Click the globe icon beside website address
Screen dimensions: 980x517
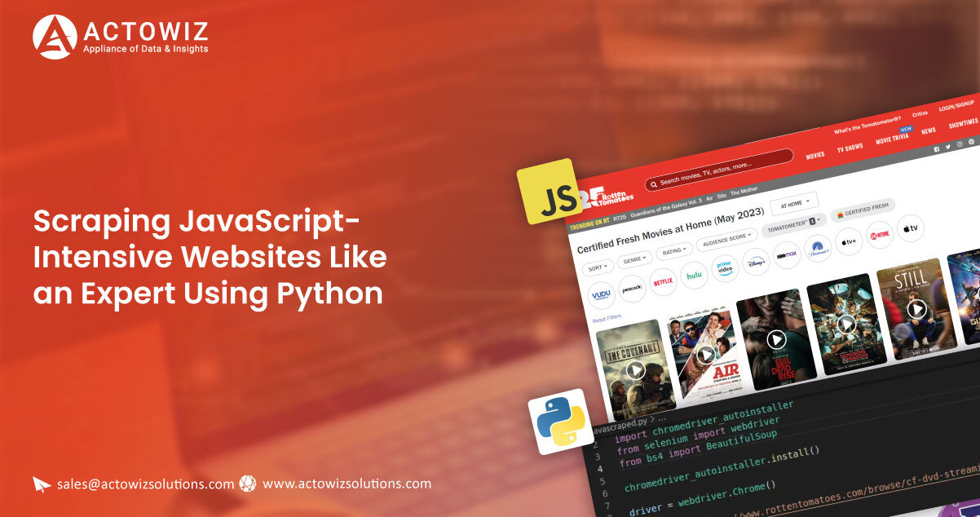pos(248,484)
